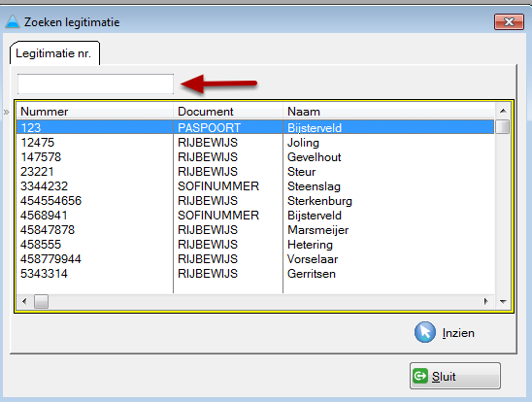Viewport: 532px width, 402px height.
Task: Sort by the Naam column header
Action: [389, 112]
